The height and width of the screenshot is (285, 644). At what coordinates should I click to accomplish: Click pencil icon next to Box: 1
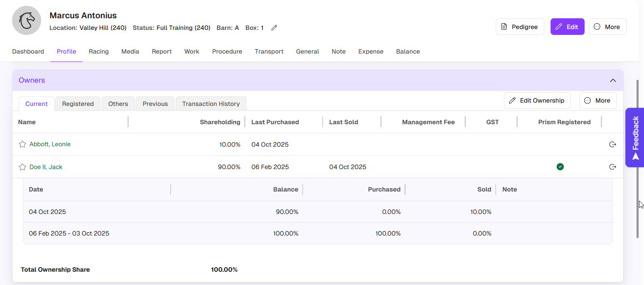[274, 28]
